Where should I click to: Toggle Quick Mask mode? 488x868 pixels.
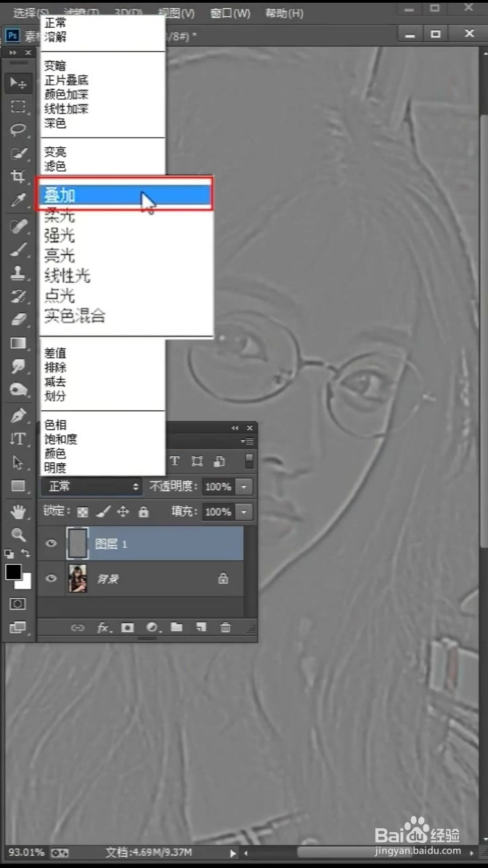[x=18, y=604]
